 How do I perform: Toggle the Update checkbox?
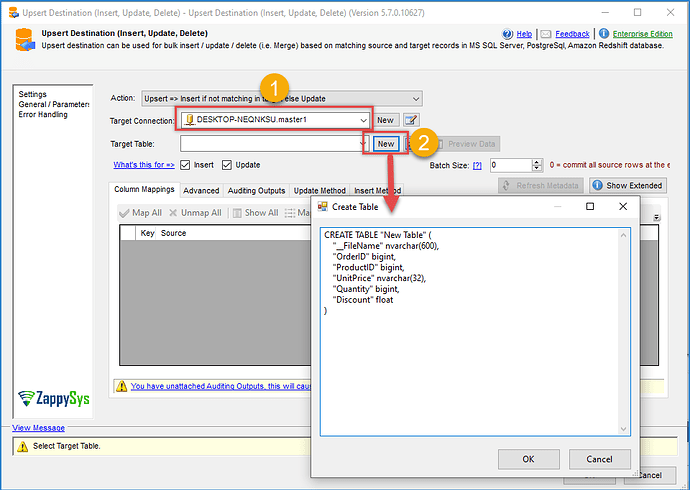[227, 165]
